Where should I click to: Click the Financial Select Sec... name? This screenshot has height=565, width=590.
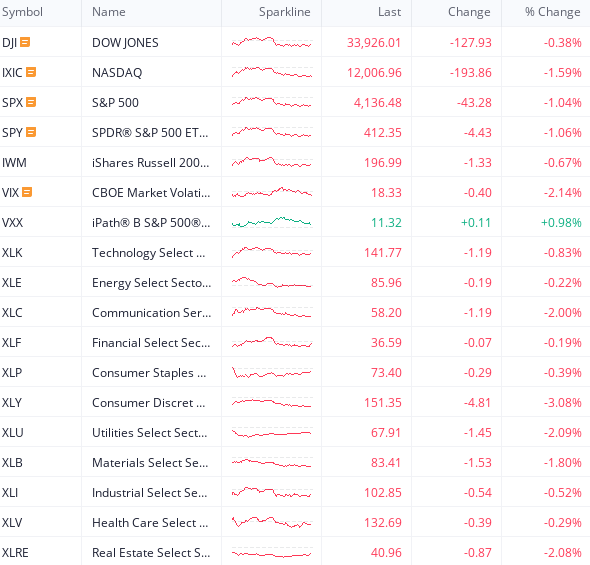(x=151, y=343)
